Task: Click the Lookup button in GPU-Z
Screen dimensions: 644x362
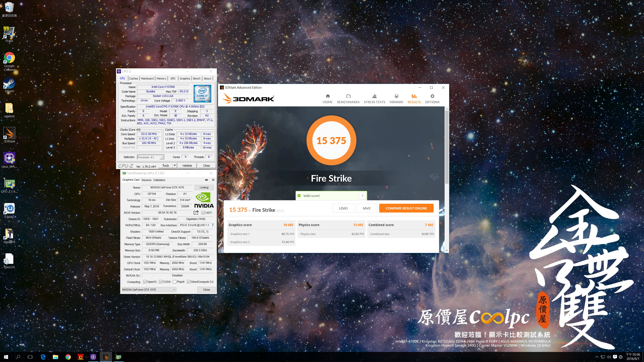Action: point(204,187)
